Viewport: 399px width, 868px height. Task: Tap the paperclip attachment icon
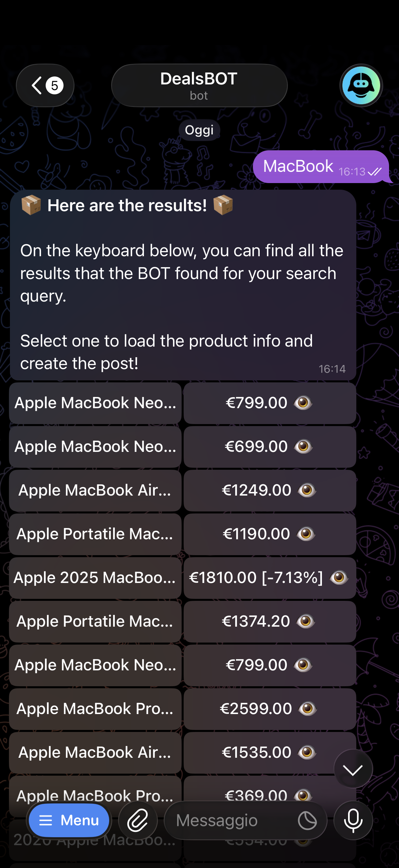point(138,820)
